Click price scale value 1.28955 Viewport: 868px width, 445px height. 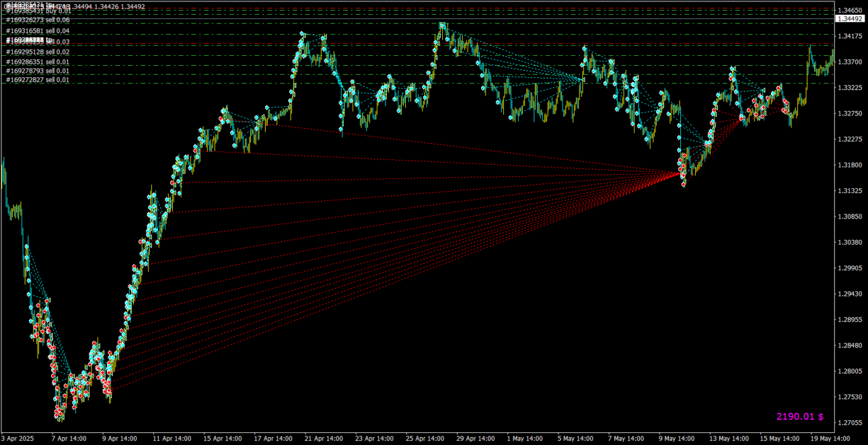(x=849, y=319)
